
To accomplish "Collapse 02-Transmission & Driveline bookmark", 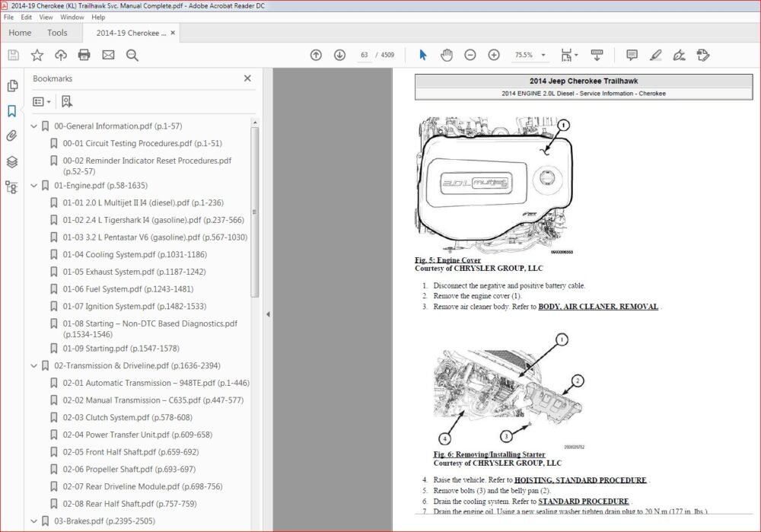I will pyautogui.click(x=34, y=365).
